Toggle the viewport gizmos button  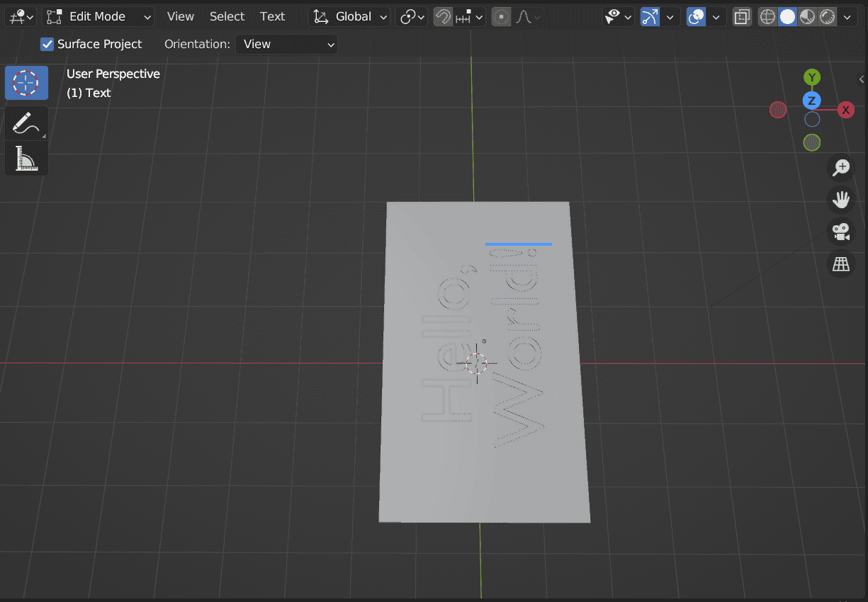click(x=650, y=16)
